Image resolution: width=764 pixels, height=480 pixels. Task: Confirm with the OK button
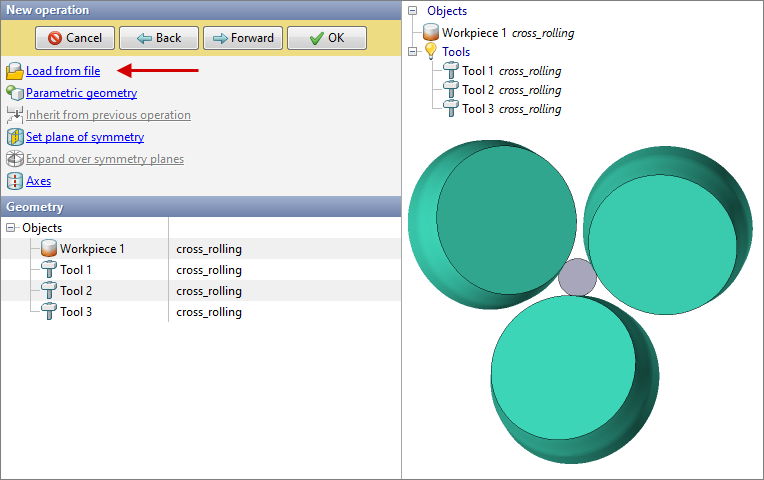click(326, 38)
